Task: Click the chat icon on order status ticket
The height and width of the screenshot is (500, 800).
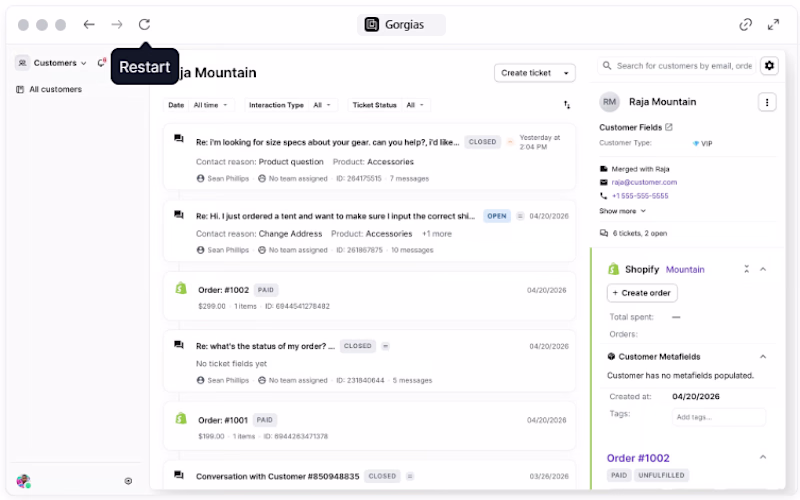Action: coord(179,345)
